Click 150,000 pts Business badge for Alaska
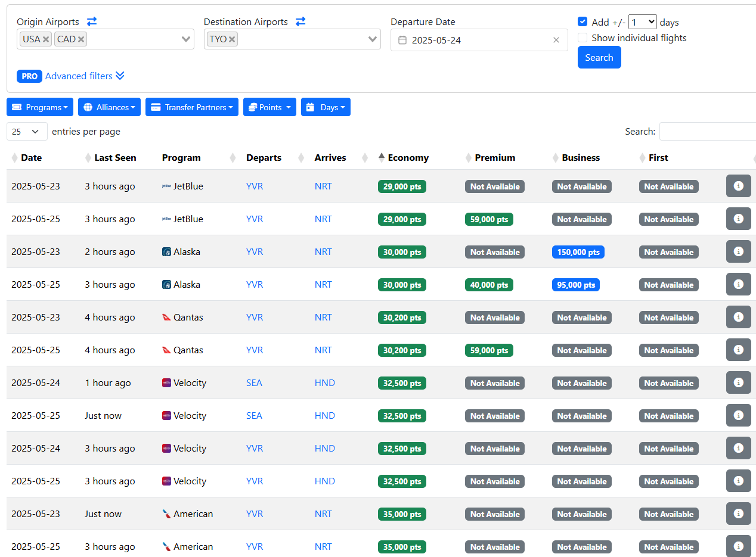 pyautogui.click(x=578, y=252)
